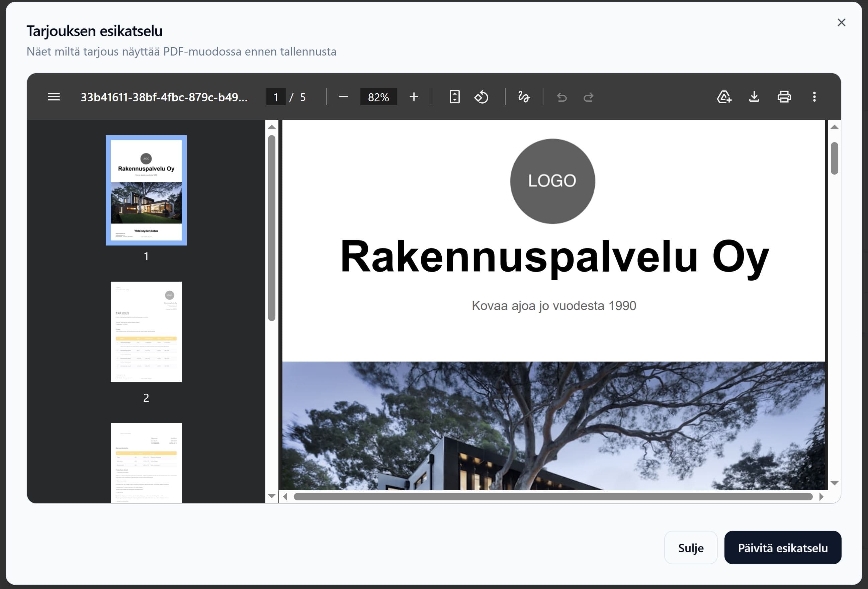Click the total pages count 5
The width and height of the screenshot is (868, 589).
pyautogui.click(x=303, y=97)
